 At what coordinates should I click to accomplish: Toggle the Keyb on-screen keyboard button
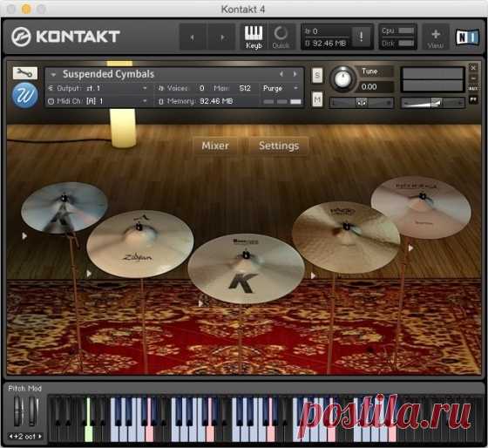coord(254,37)
